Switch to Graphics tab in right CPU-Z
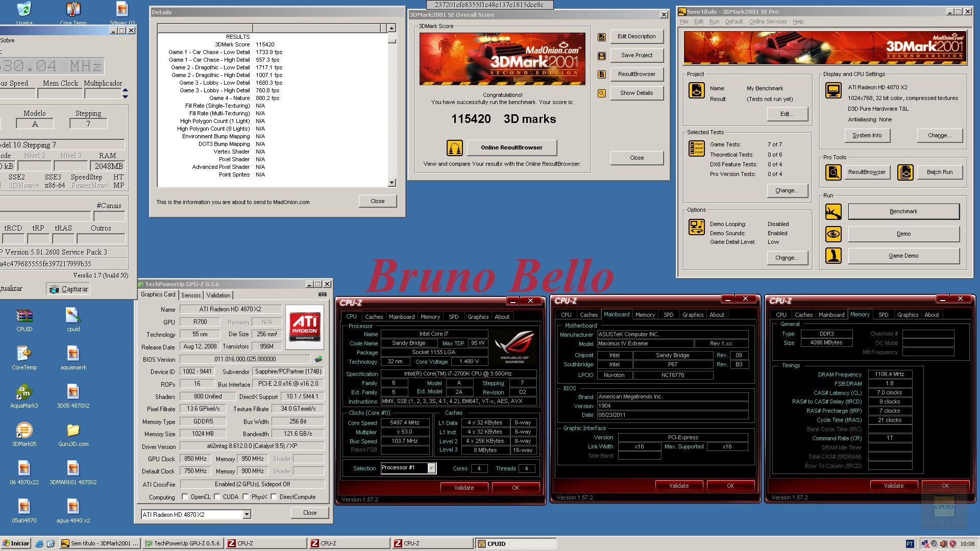Viewport: 980px width, 551px height. coord(908,315)
